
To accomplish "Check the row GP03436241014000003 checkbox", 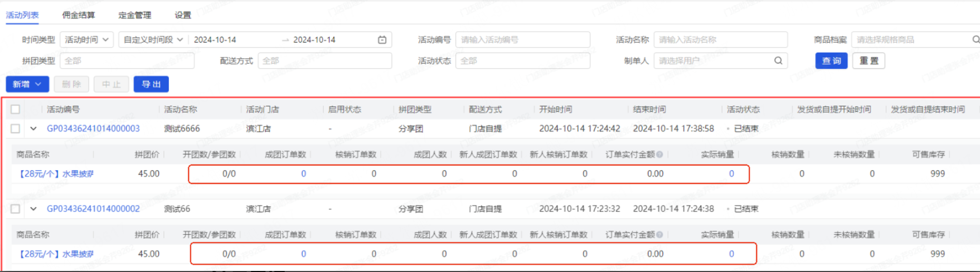I will click(15, 129).
